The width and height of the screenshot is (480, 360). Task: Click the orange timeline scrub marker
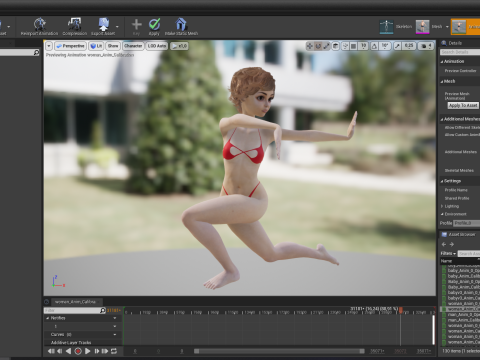401,309
